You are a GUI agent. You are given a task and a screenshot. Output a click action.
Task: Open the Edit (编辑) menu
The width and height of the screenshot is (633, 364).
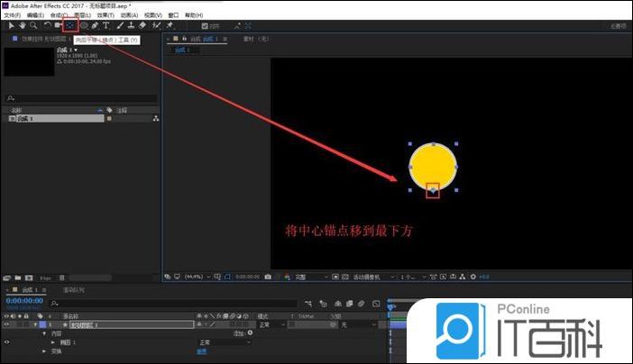tap(35, 15)
